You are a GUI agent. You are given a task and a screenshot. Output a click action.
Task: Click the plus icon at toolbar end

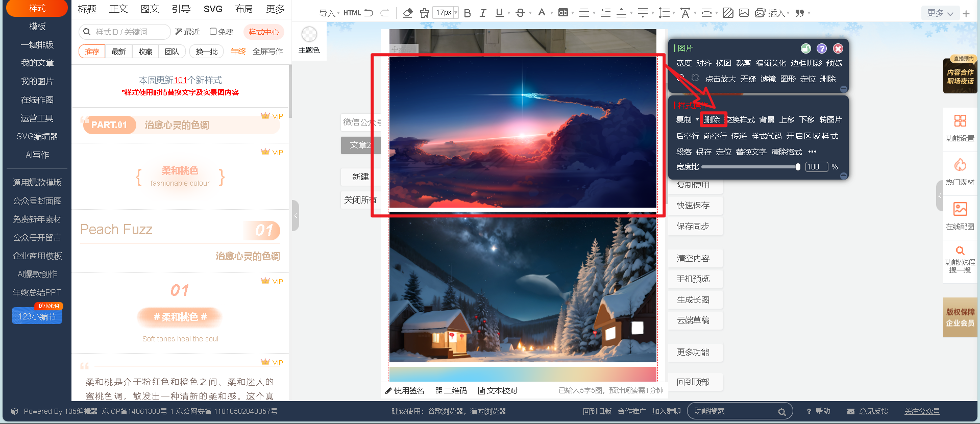pos(966,14)
